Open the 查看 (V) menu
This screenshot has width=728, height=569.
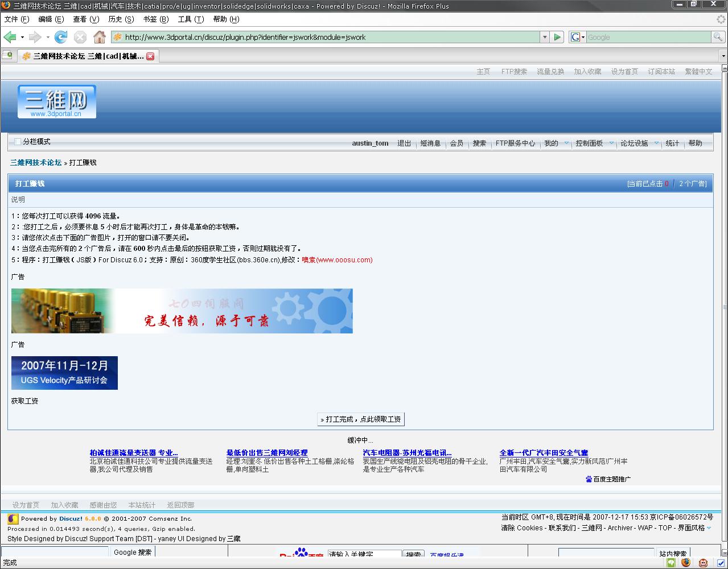point(86,19)
